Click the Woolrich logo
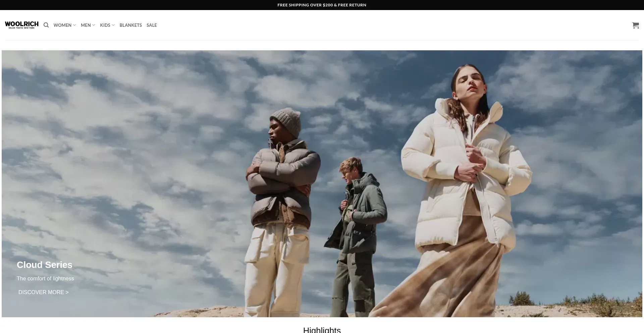 coord(22,25)
